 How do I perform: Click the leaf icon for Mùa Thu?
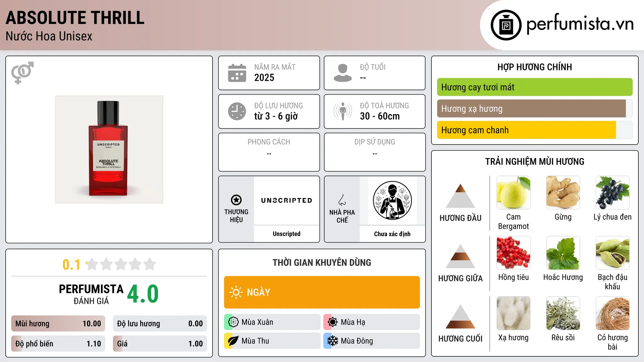[233, 341]
